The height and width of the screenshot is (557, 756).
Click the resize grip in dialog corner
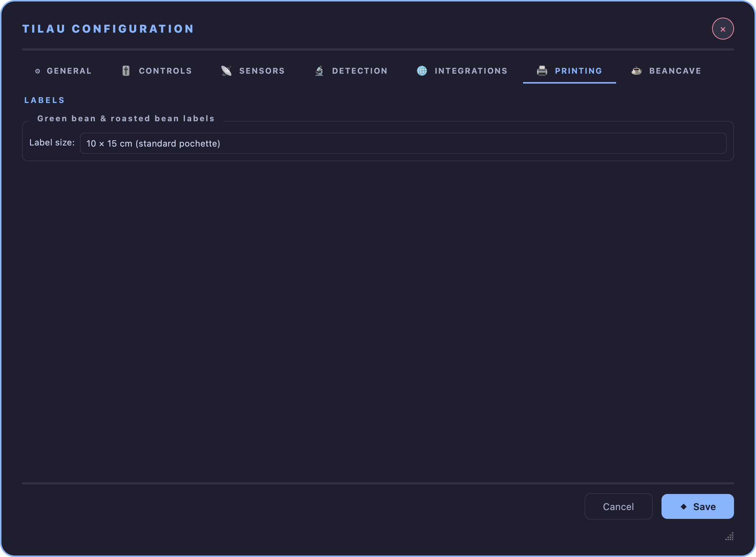pyautogui.click(x=729, y=536)
